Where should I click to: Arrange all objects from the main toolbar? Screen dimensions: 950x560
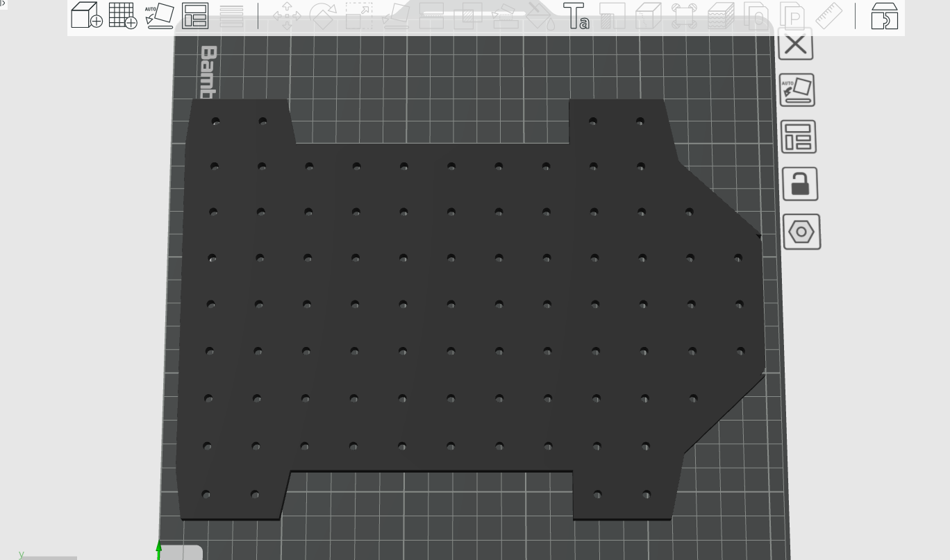195,15
